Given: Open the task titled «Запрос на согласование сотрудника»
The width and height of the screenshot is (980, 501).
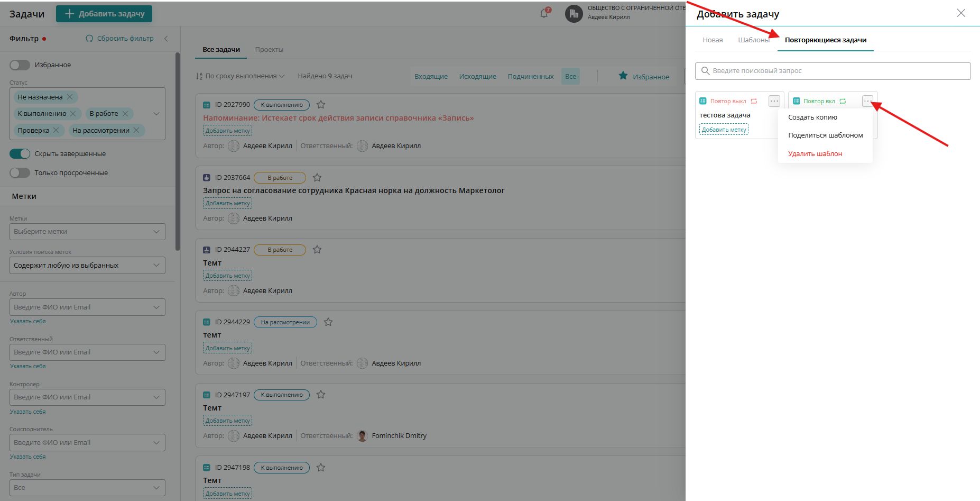Looking at the screenshot, I should point(354,191).
